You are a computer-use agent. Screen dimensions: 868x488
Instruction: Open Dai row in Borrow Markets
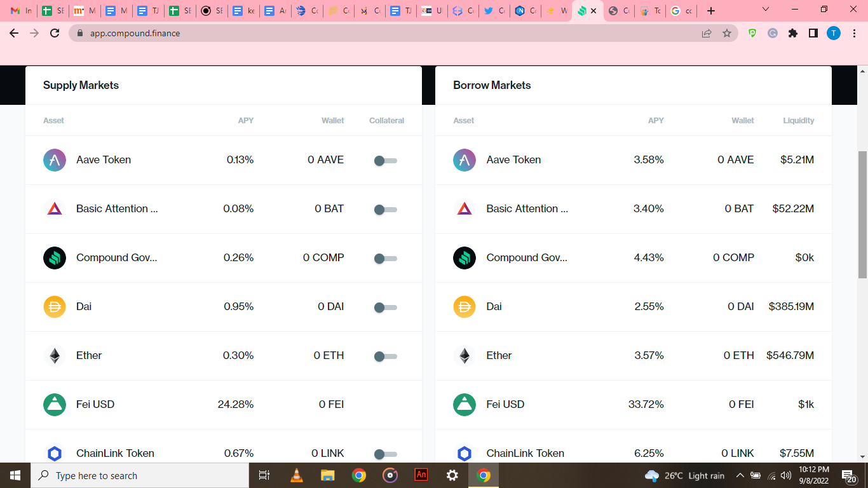(x=634, y=307)
